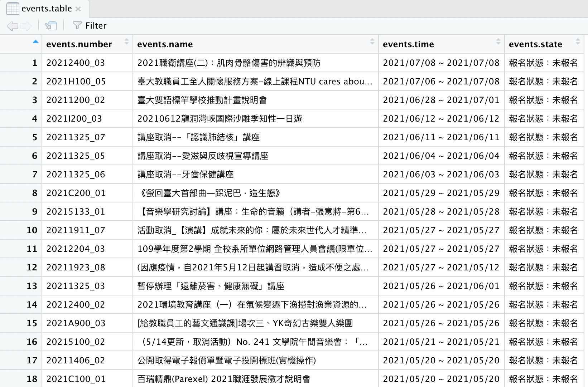The width and height of the screenshot is (588, 387).
Task: Click the events.name column header
Action: tap(165, 44)
